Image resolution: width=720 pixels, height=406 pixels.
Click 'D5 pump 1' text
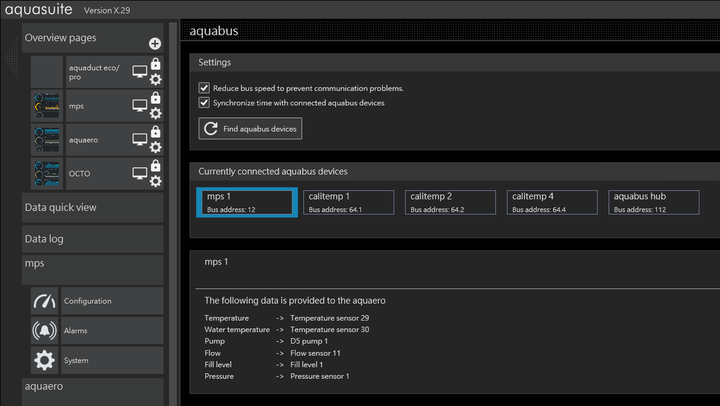point(309,341)
